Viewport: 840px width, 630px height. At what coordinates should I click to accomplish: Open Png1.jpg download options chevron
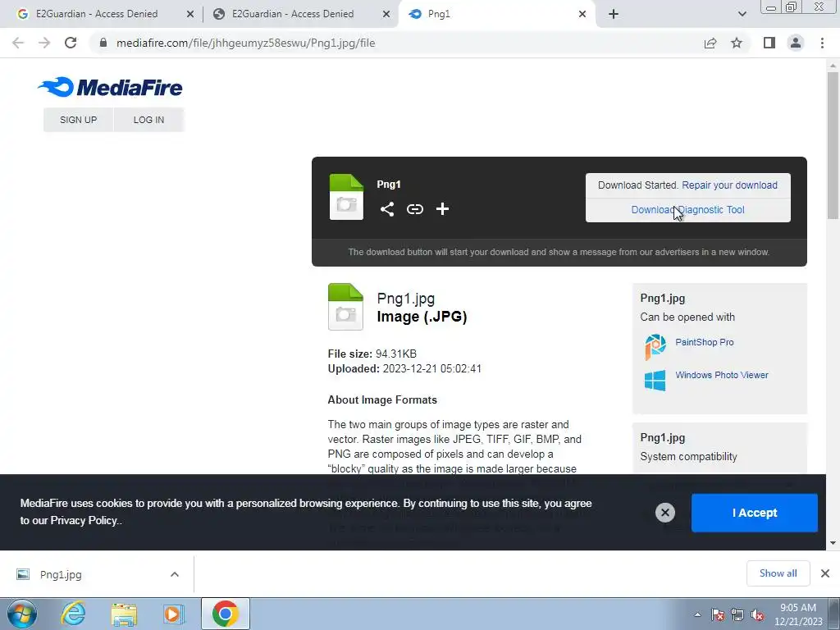click(x=175, y=574)
